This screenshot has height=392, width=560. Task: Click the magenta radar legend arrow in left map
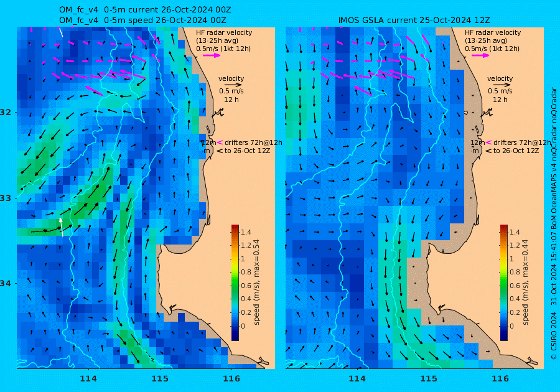212,55
